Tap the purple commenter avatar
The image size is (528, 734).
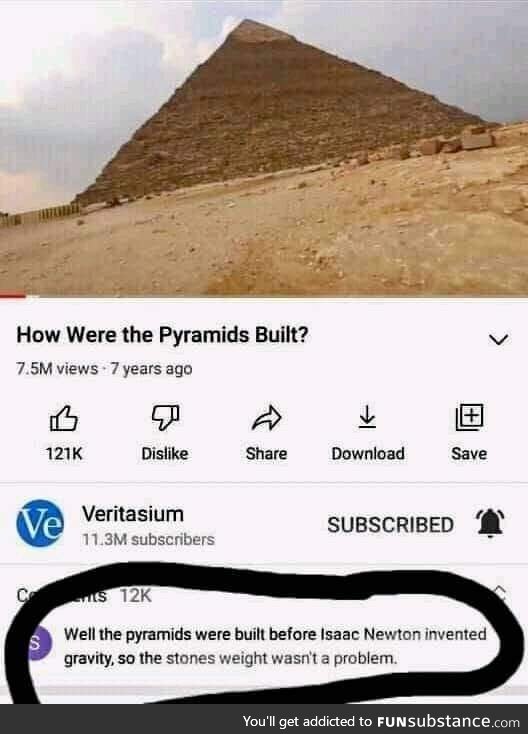(37, 643)
